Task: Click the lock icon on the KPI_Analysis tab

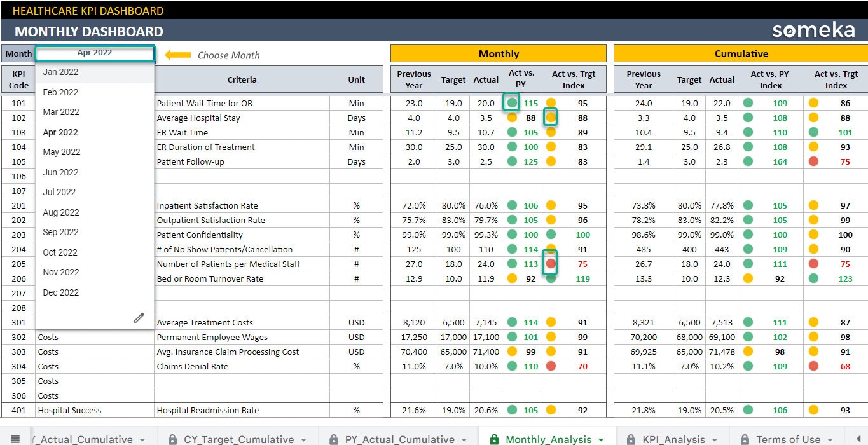Action: [630, 439]
